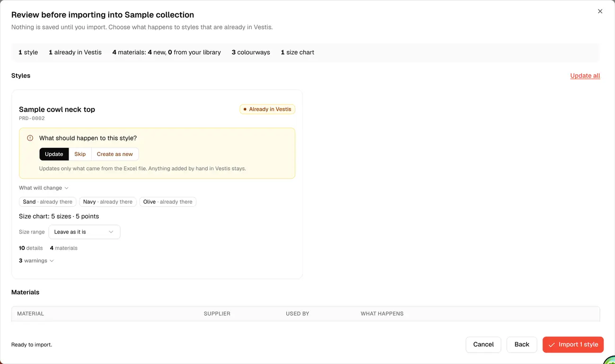Click the 4 materials count under size range

64,248
